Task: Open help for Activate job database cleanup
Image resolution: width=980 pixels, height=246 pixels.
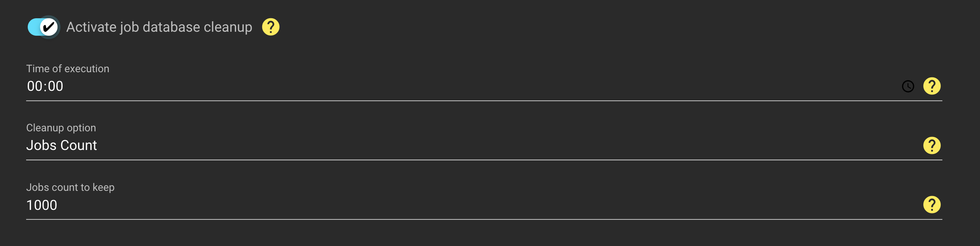Action: [x=271, y=27]
